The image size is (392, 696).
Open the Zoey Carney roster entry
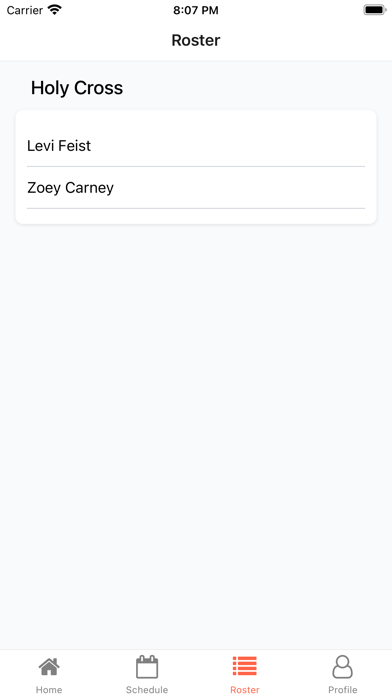tap(196, 188)
